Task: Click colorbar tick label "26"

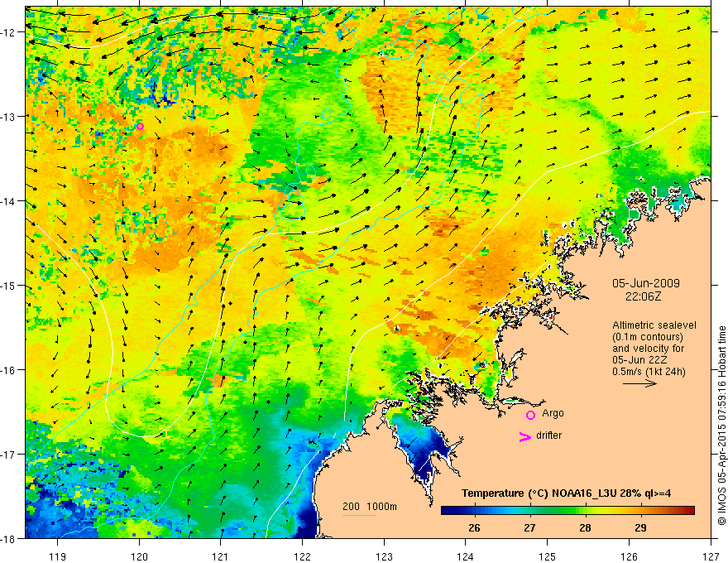Action: 474,527
